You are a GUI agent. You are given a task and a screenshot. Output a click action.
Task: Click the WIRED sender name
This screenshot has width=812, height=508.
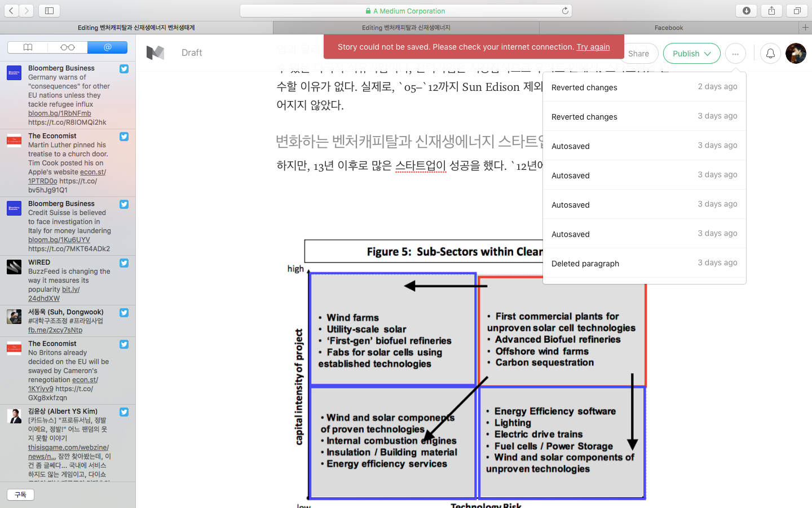[39, 262]
